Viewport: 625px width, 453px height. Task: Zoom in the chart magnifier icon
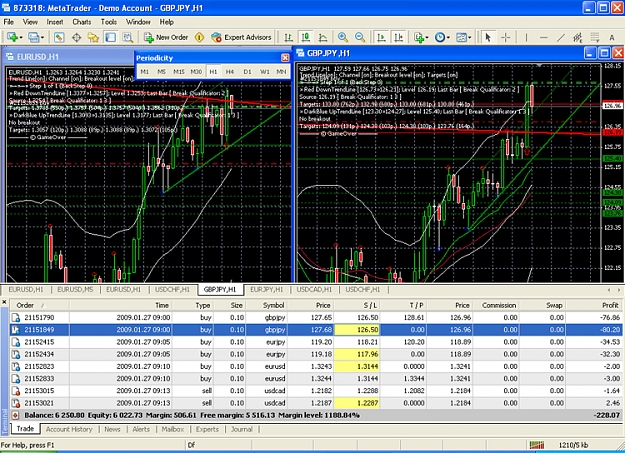pos(342,37)
